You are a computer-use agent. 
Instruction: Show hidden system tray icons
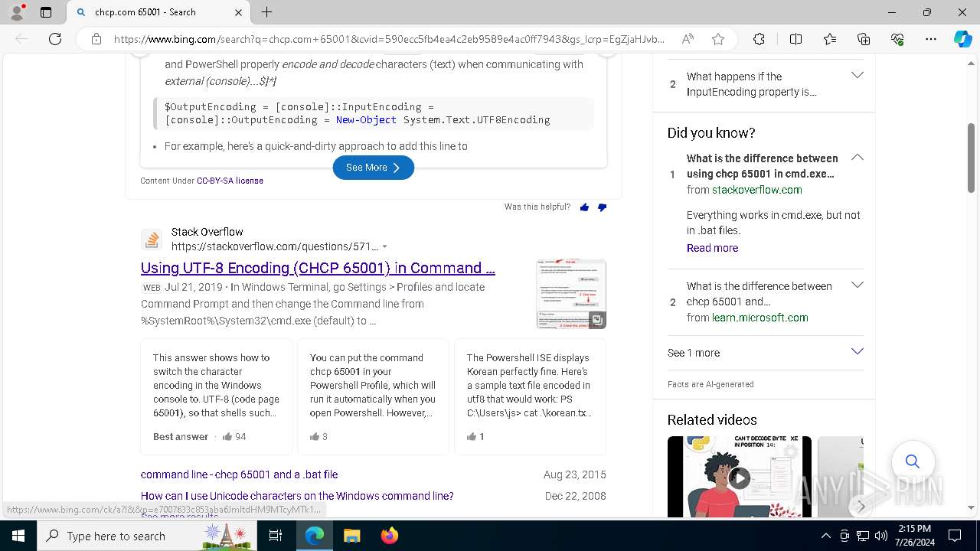click(825, 536)
